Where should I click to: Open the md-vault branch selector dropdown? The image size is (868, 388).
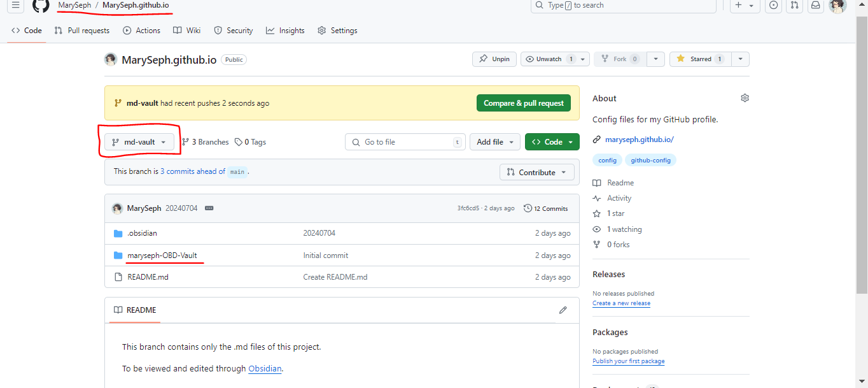point(139,141)
